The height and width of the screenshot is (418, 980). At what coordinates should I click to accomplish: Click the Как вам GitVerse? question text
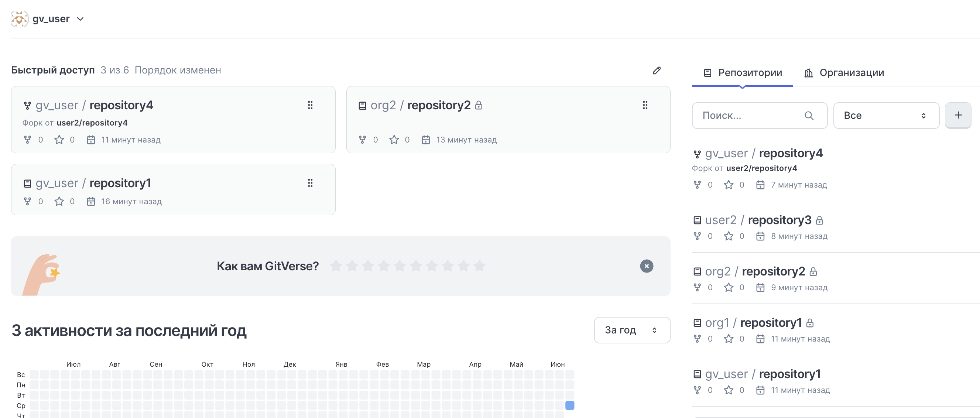click(268, 266)
